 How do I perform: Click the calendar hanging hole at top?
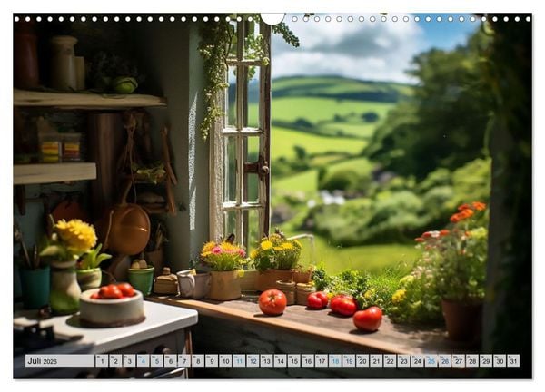click(272, 17)
